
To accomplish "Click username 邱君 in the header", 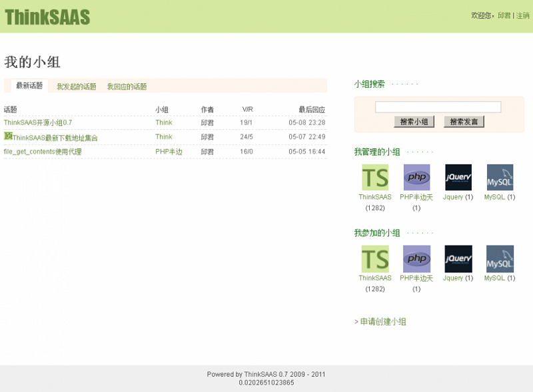I will point(504,15).
